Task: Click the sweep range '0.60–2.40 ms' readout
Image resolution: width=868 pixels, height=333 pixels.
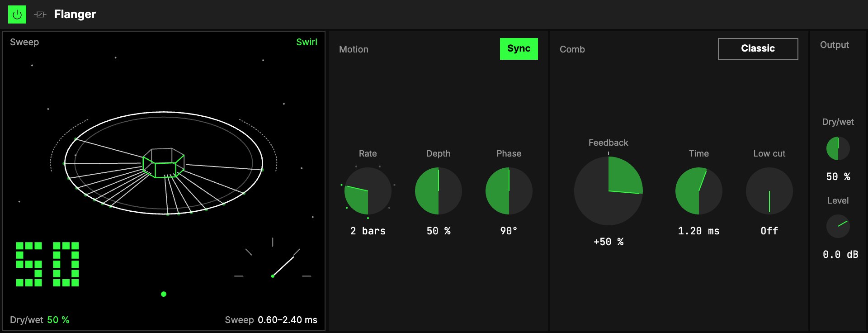Action: 288,320
